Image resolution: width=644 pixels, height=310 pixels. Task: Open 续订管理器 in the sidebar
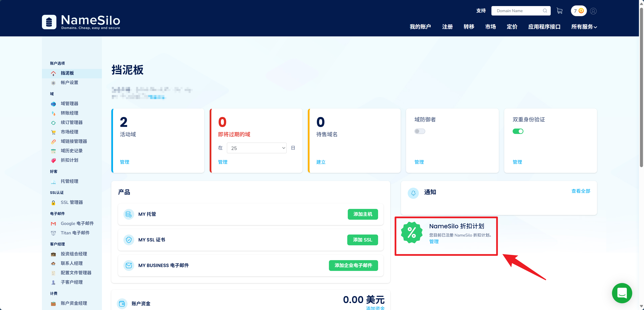(x=72, y=123)
